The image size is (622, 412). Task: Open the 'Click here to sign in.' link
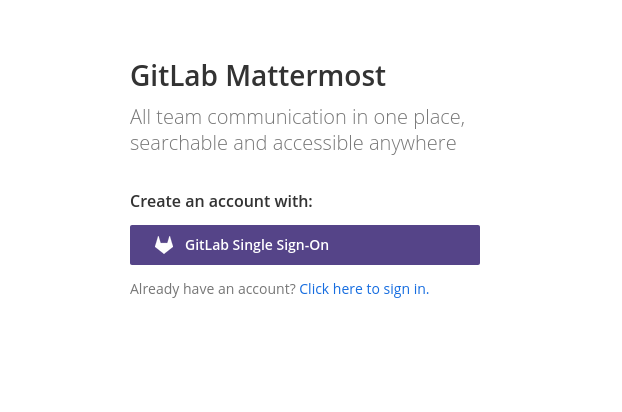click(x=364, y=289)
